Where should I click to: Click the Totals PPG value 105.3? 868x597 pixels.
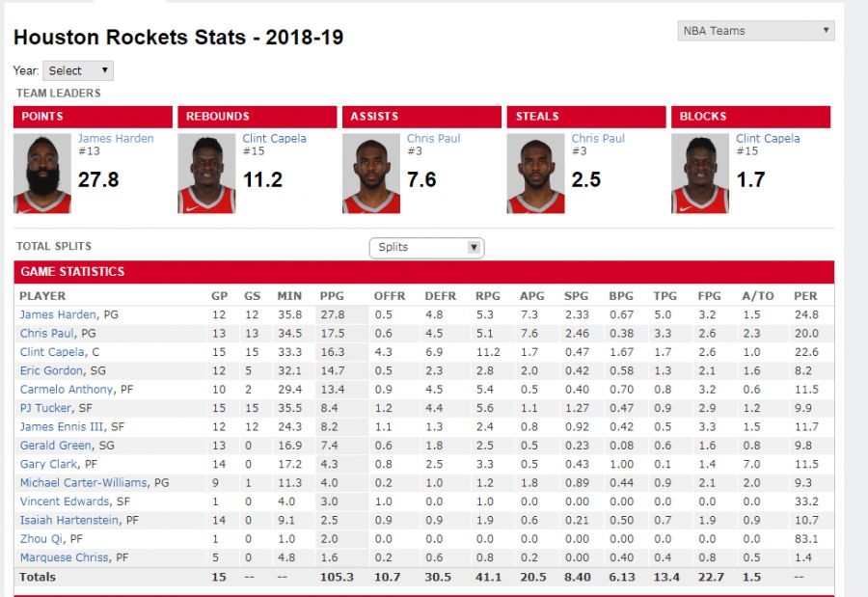pyautogui.click(x=337, y=577)
